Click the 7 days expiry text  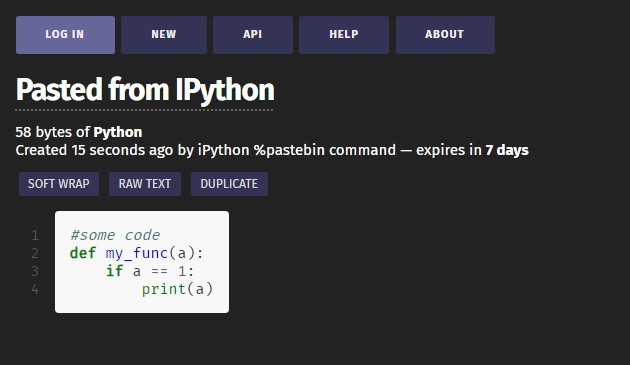point(507,150)
